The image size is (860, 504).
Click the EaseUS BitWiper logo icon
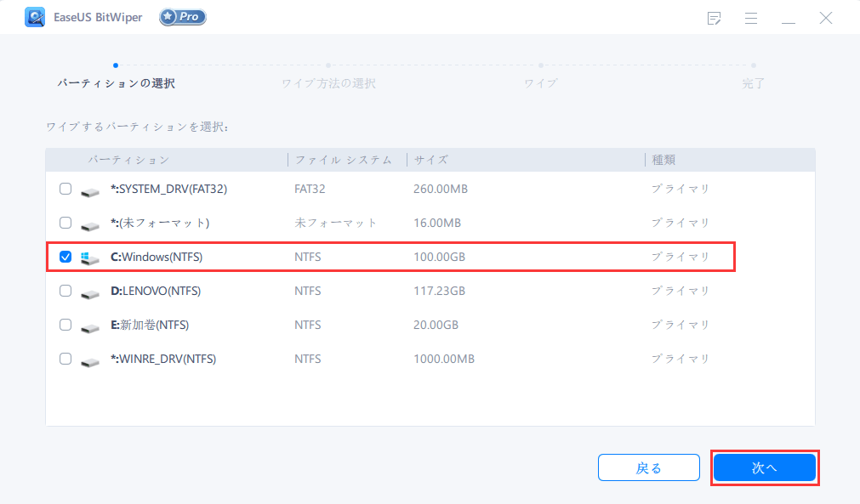(35, 17)
